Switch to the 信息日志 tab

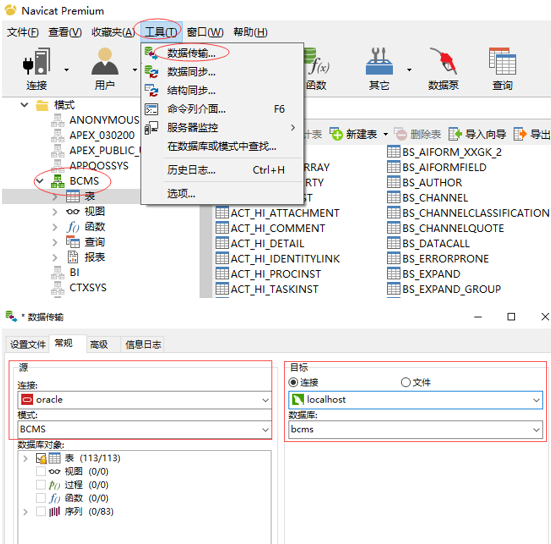[143, 344]
